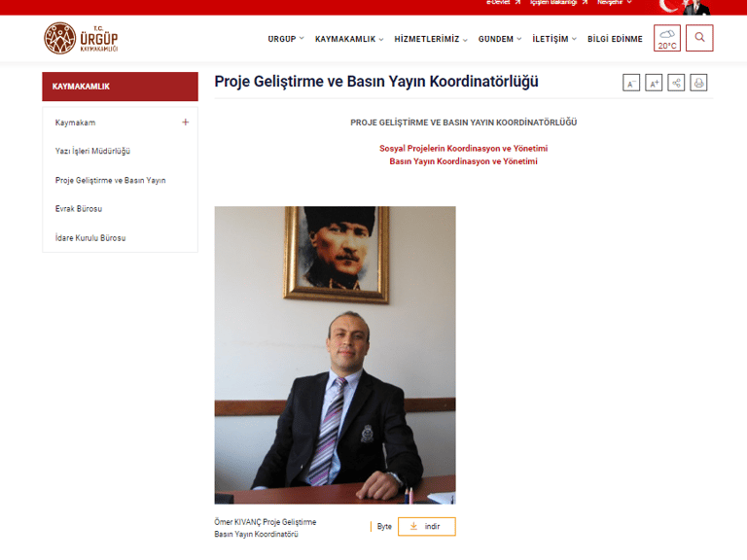
Task: Open the search magnifier icon
Action: pos(699,38)
